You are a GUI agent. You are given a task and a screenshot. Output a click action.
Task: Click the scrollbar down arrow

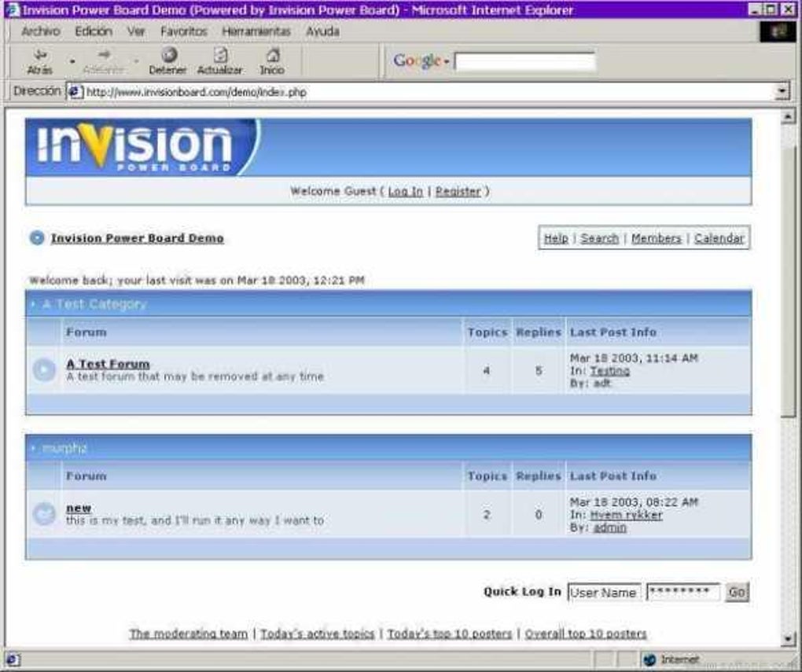pos(788,637)
